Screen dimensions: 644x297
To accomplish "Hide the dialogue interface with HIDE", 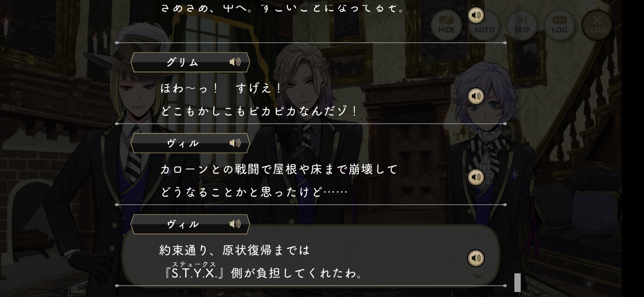I will pos(446,25).
